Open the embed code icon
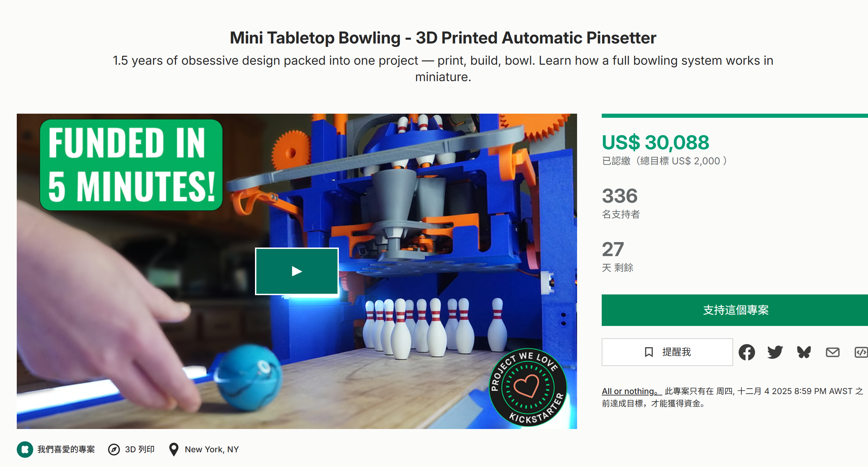The height and width of the screenshot is (467, 868). coord(861,352)
